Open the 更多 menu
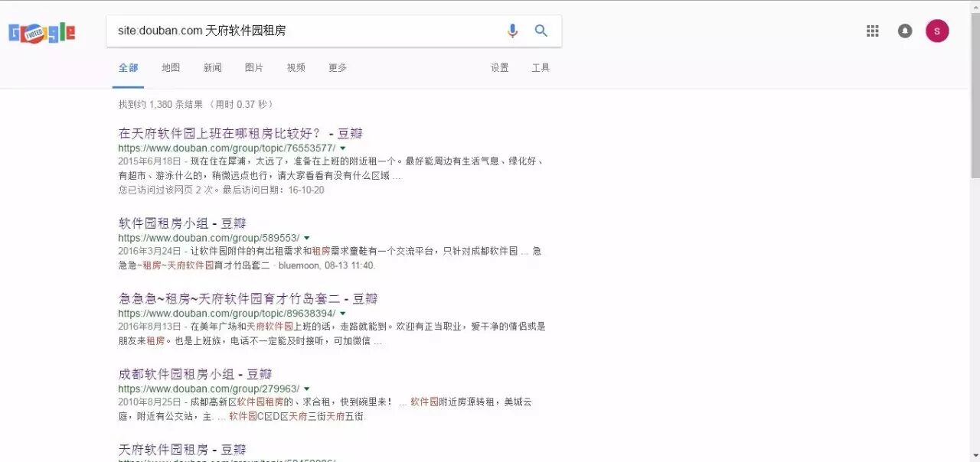980x462 pixels. pyautogui.click(x=338, y=68)
